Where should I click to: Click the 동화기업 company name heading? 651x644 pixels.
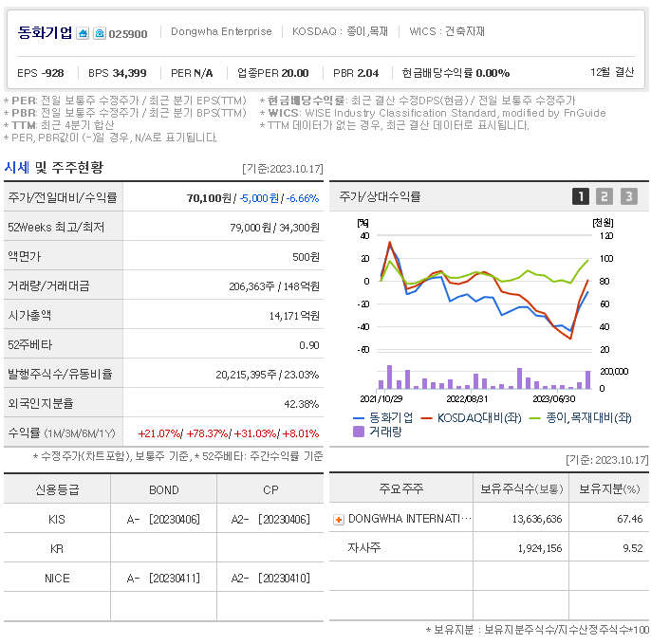pos(45,32)
